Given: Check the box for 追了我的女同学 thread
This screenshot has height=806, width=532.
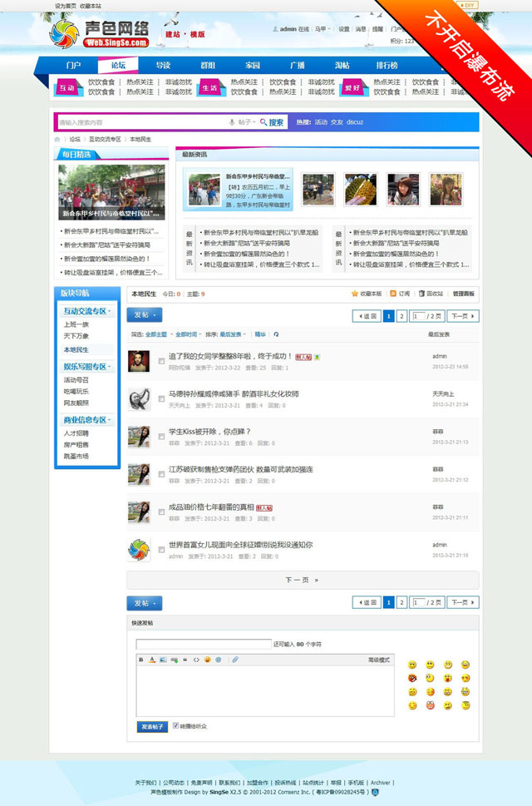Looking at the screenshot, I should [x=161, y=361].
